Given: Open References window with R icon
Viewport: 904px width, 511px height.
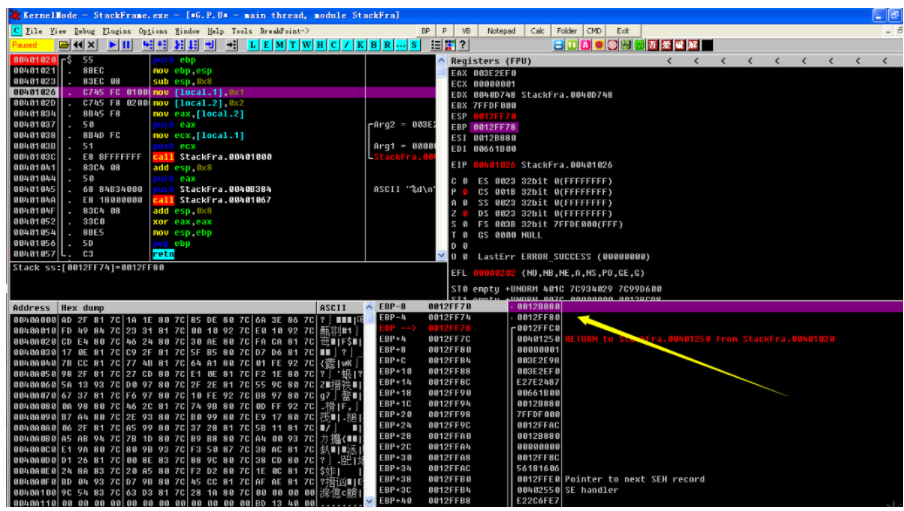Looking at the screenshot, I should tap(387, 45).
